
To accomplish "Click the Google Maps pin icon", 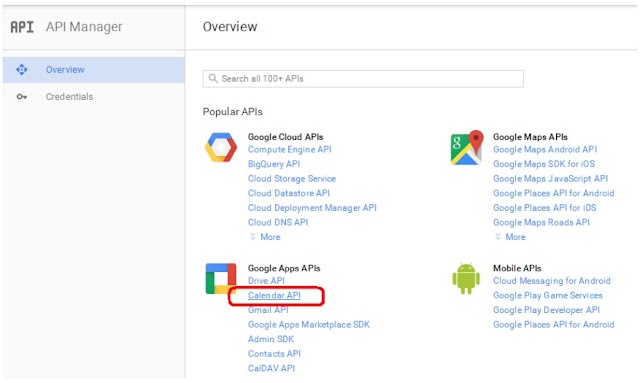I will pos(467,147).
